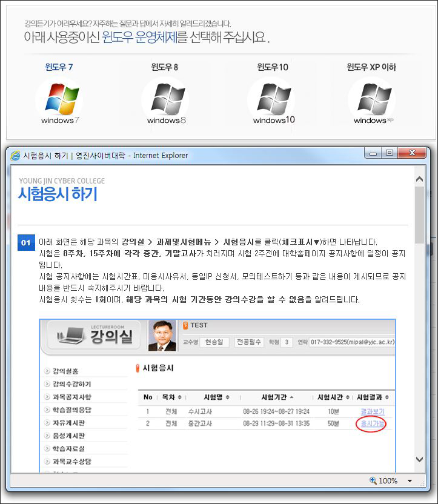Screen dimensions: 438x504
Task: Open the 윈도우 8 tab label
Action: point(164,67)
